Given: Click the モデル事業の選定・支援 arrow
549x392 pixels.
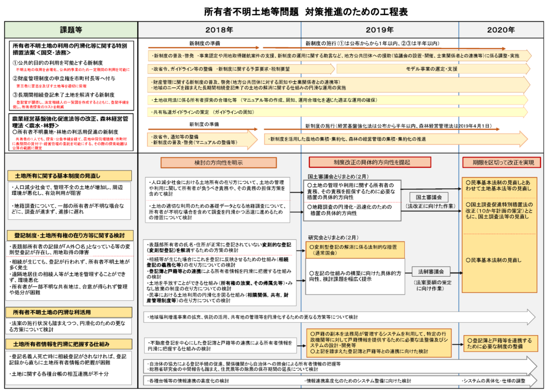Looking at the screenshot, I should pyautogui.click(x=433, y=69).
